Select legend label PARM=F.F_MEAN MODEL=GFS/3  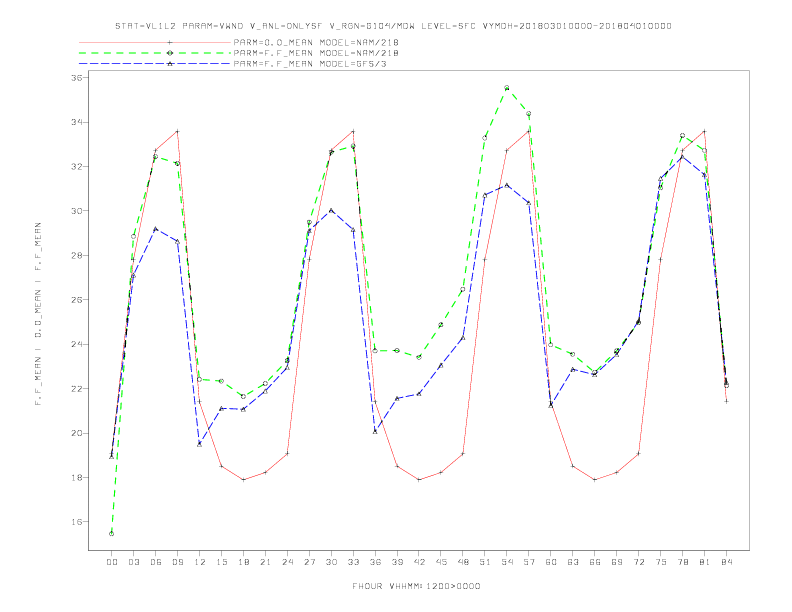point(310,64)
